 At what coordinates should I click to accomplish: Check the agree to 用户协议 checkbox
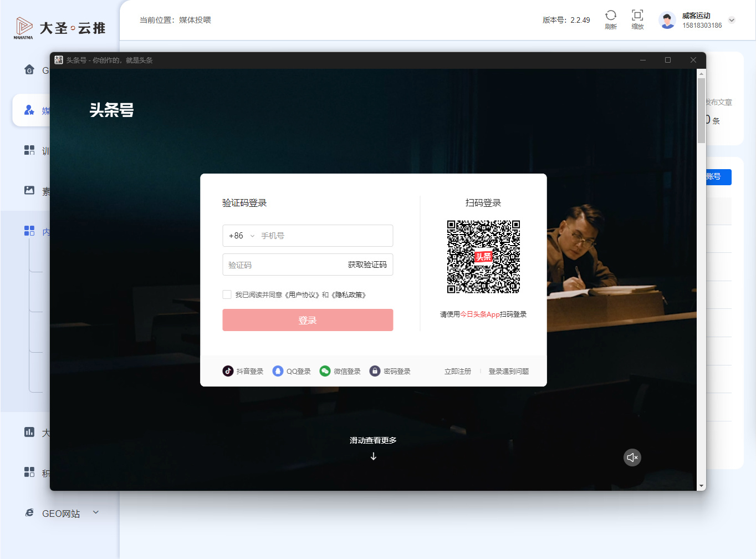tap(227, 294)
